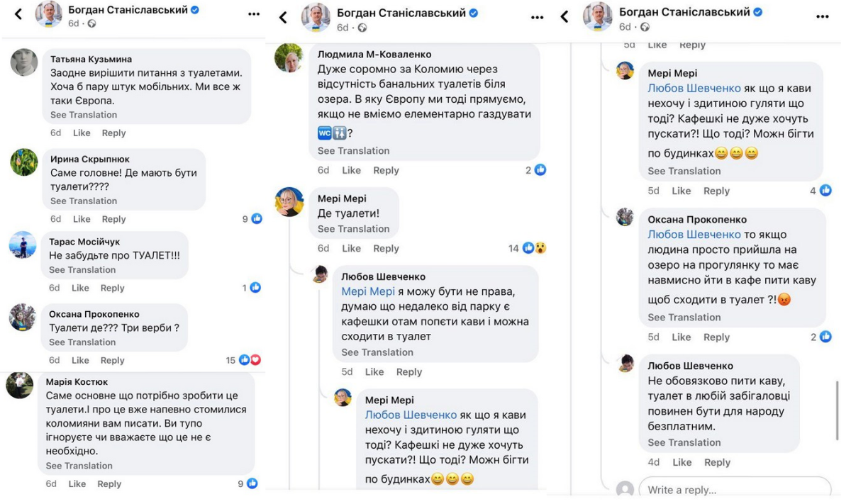
Task: See Translation of Татьяна Кузьмина's comment
Action: (x=83, y=115)
